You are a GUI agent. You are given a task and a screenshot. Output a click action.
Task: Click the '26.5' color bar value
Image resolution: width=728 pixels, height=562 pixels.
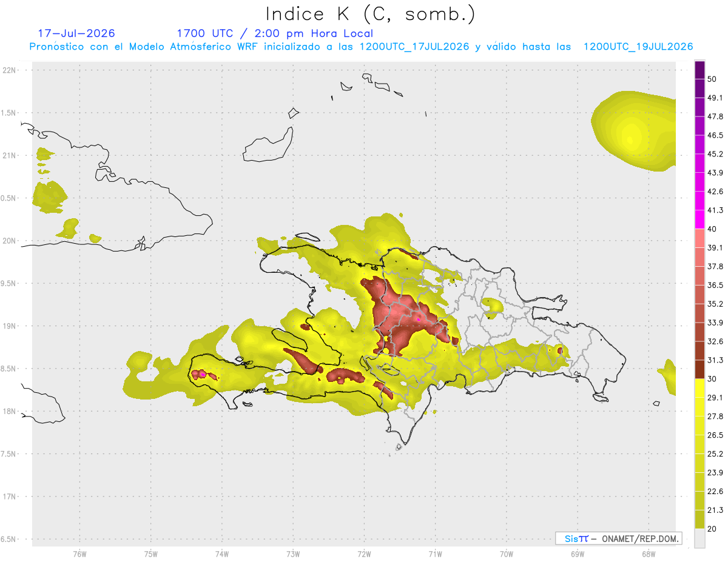[x=715, y=435]
